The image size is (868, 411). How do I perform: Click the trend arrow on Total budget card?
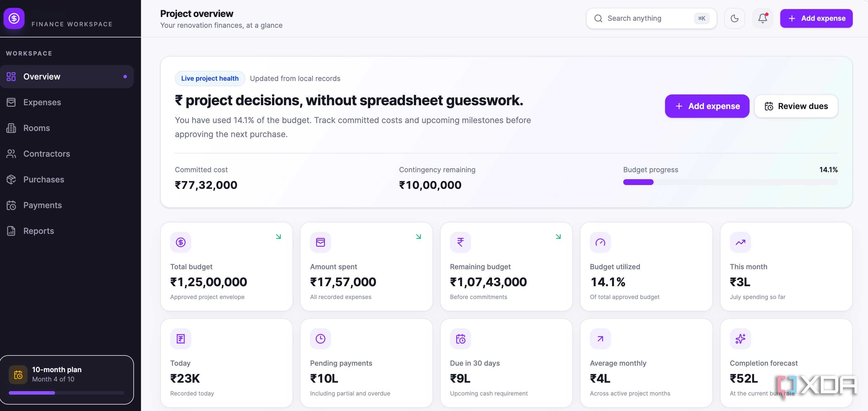(278, 236)
